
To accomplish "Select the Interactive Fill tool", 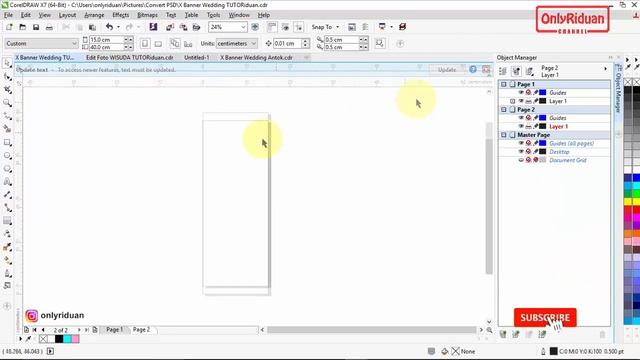I will [7, 260].
